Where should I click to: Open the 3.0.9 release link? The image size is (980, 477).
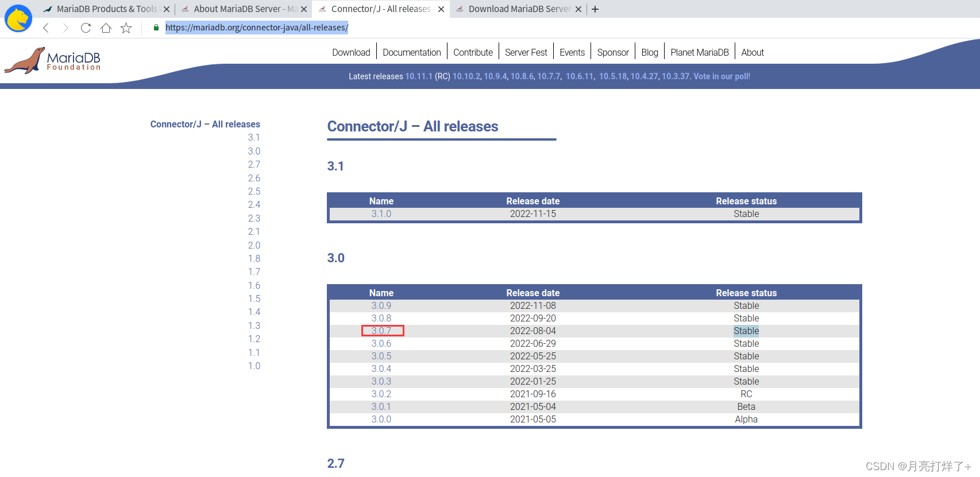pos(381,305)
